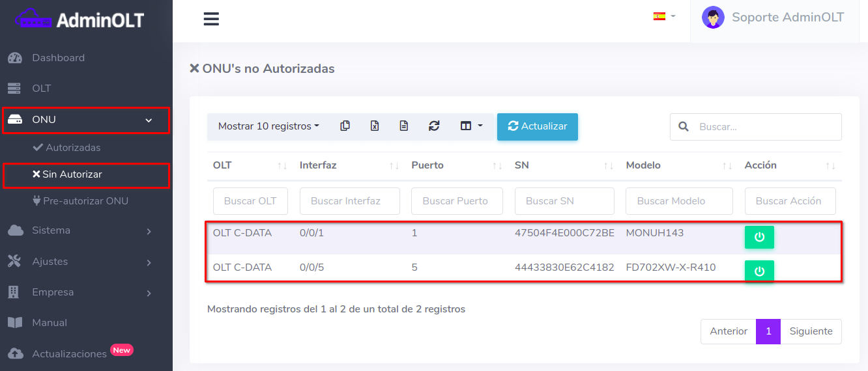Click the circular arrows reload icon
868x371 pixels.
(x=434, y=126)
